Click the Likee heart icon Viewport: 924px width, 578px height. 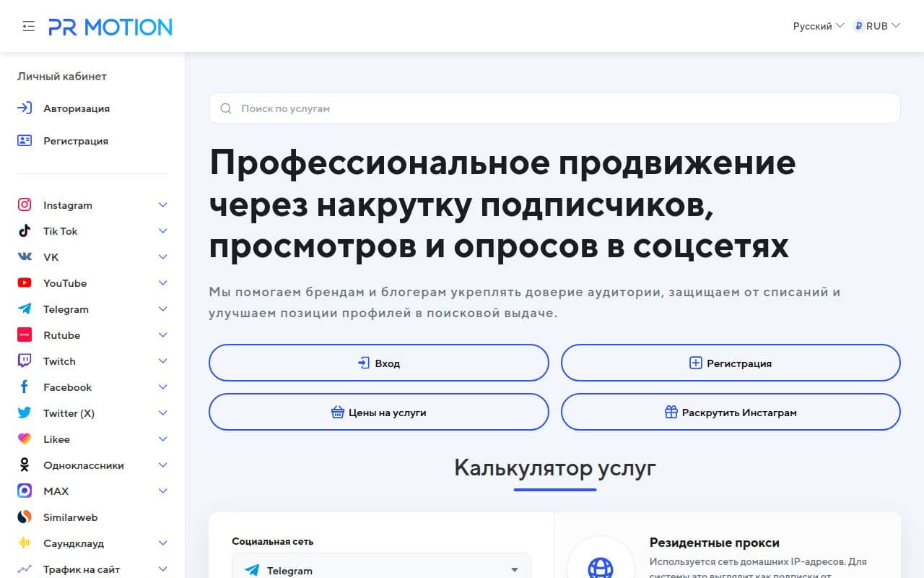[x=25, y=439]
